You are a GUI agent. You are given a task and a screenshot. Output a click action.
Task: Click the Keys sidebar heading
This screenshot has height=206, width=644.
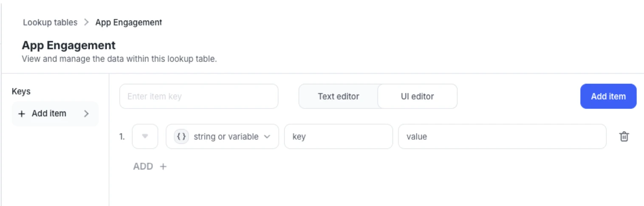[21, 92]
